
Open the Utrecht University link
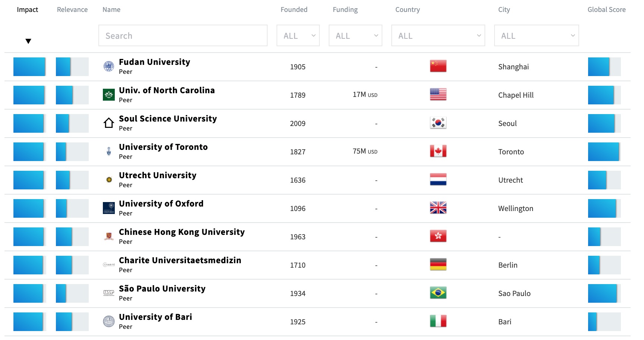point(158,176)
